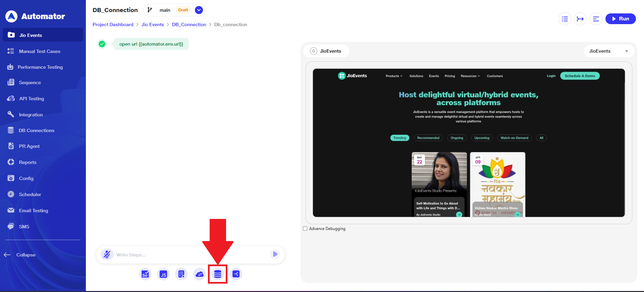
Task: Click the add-list icon in bottom toolbar
Action: (x=181, y=274)
